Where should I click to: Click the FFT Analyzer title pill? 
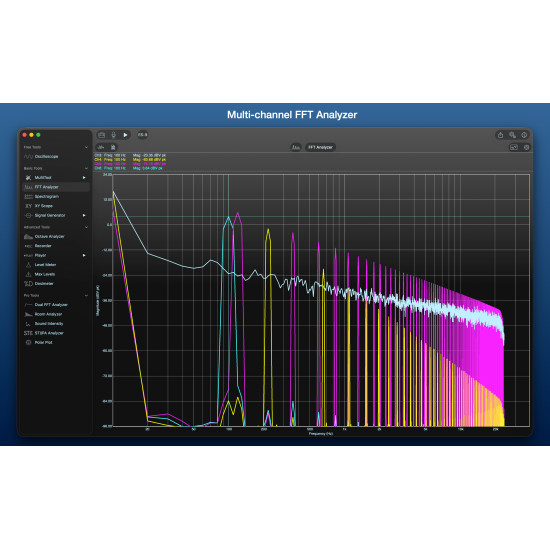(320, 147)
